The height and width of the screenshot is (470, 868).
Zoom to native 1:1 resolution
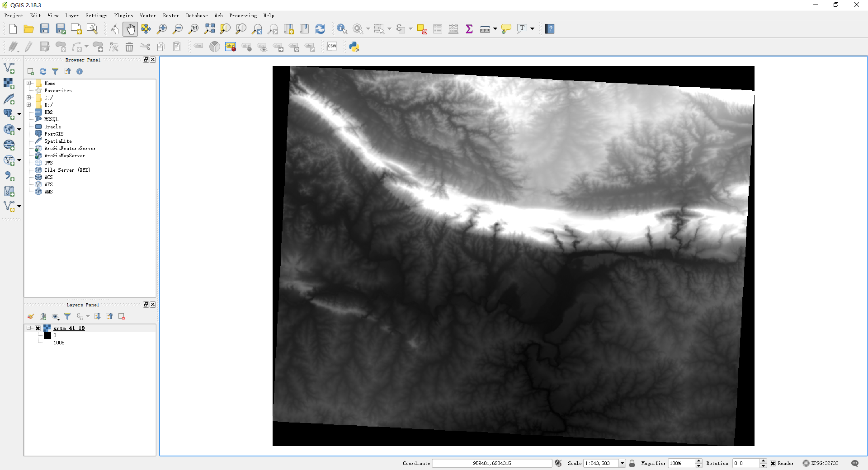pyautogui.click(x=193, y=29)
